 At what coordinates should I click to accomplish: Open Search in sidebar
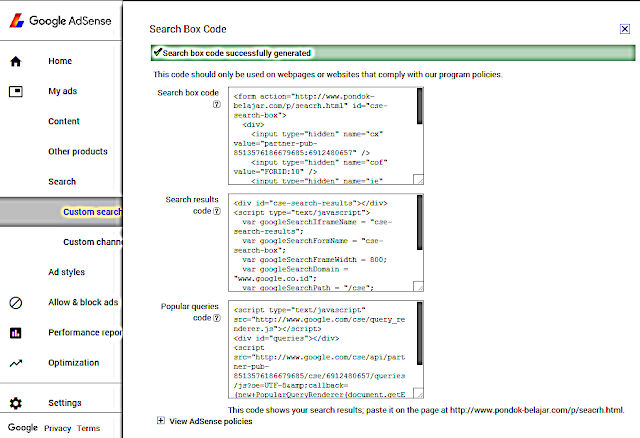point(62,182)
